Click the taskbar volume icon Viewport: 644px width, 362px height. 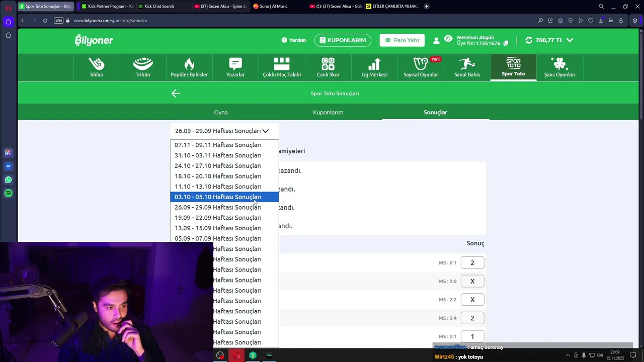pyautogui.click(x=600, y=355)
